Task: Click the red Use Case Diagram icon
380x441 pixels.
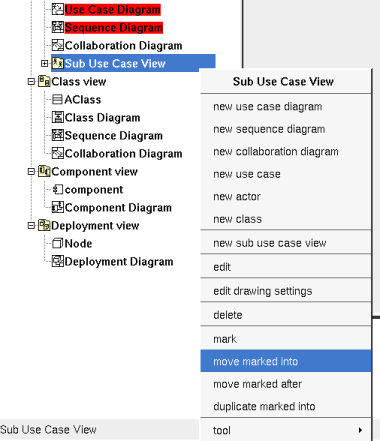Action: pos(58,9)
